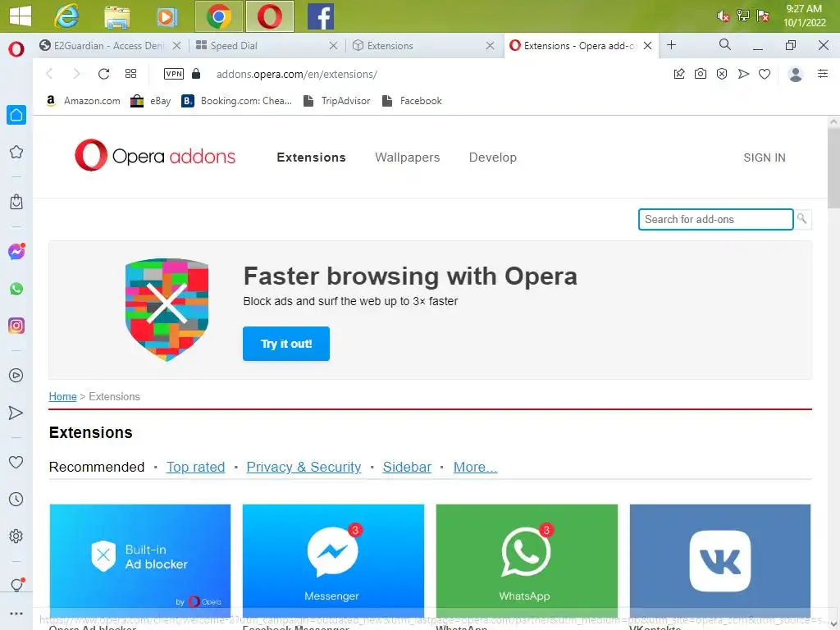The width and height of the screenshot is (840, 630).
Task: Select the Wallpapers navigation item
Action: (407, 157)
